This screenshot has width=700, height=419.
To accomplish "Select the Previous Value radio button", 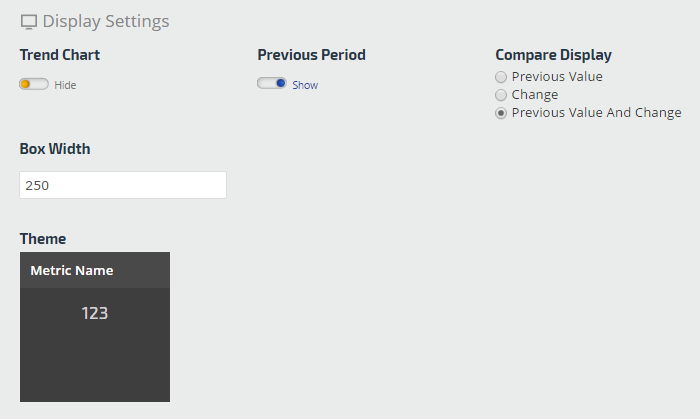I will (502, 76).
